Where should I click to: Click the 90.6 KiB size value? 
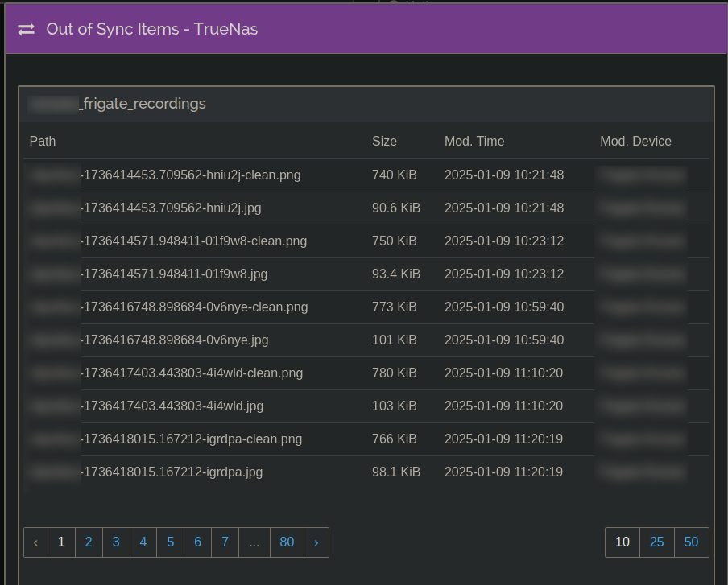click(396, 208)
